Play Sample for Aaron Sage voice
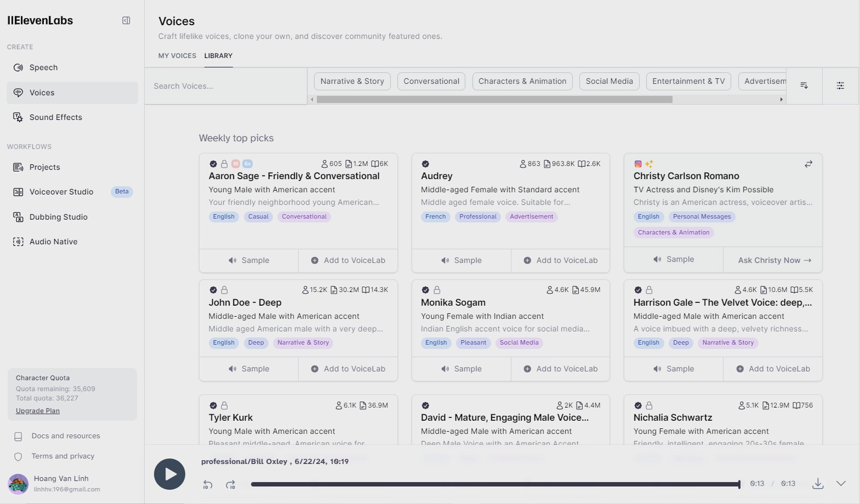This screenshot has height=504, width=860. [x=249, y=261]
